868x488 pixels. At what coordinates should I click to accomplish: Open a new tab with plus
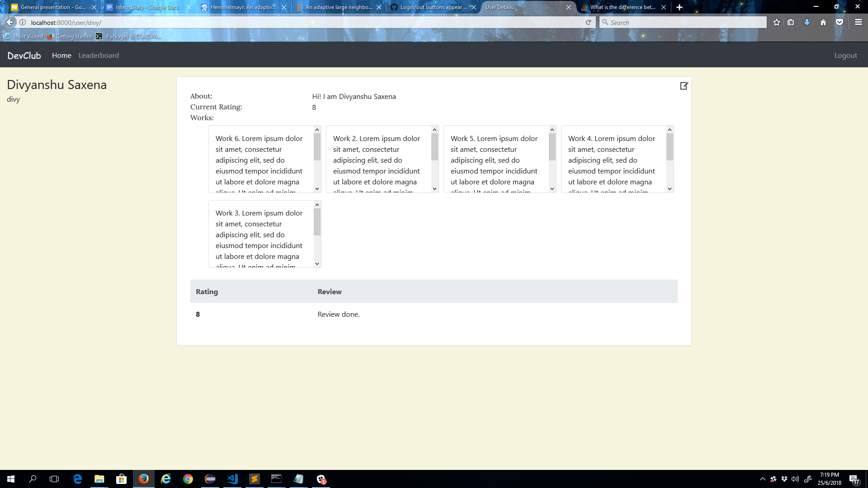click(679, 7)
